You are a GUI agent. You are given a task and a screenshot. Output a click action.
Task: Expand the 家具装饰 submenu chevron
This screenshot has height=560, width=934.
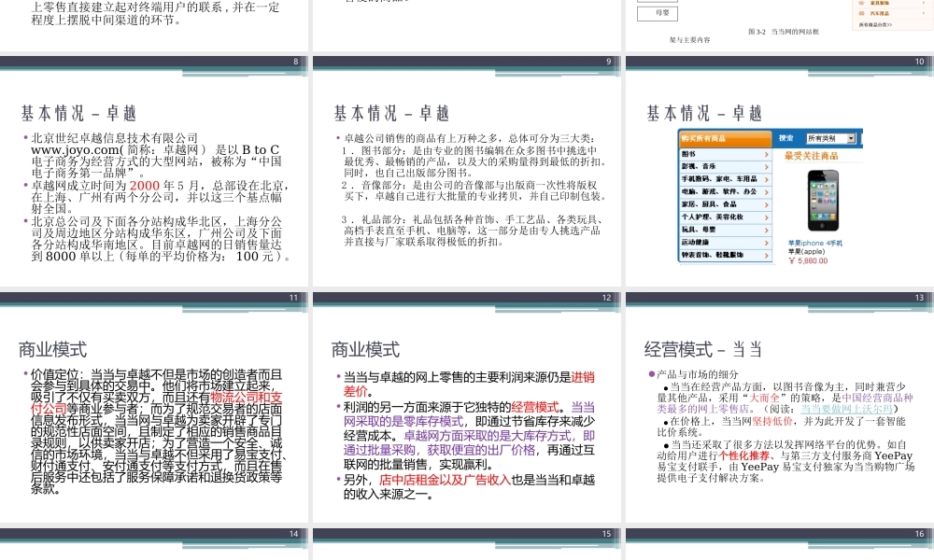coord(923,3)
